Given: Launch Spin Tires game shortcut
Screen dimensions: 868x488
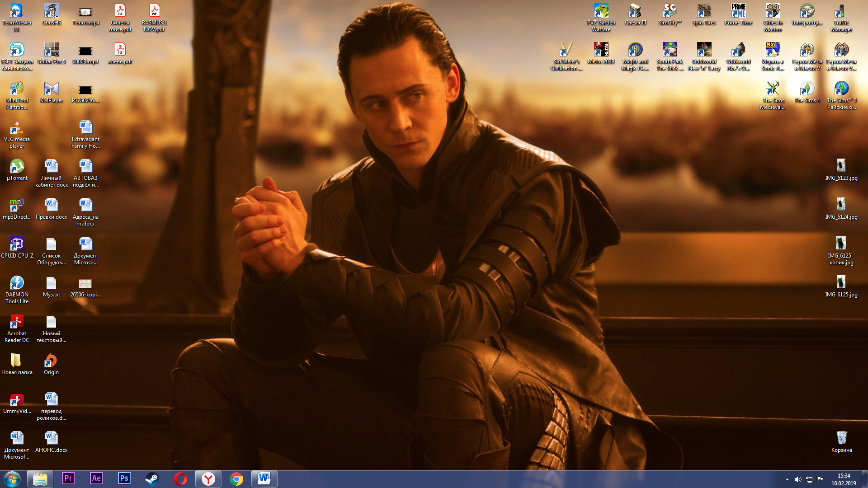Looking at the screenshot, I should pyautogui.click(x=704, y=14).
